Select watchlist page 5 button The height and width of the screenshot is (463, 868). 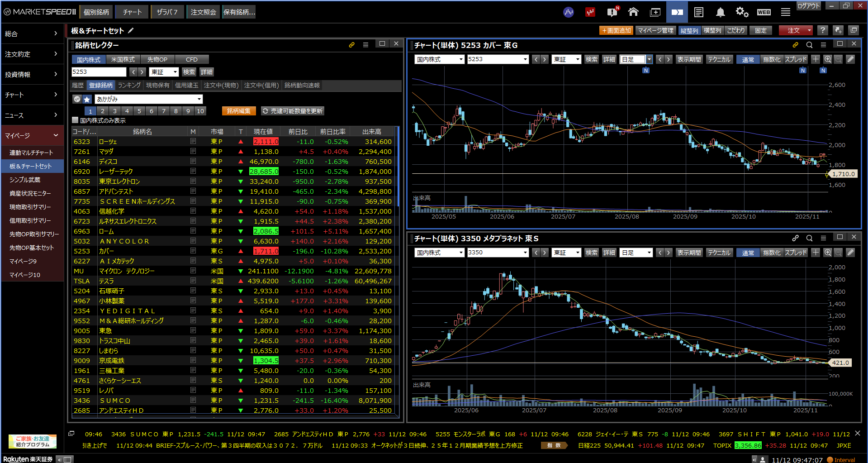tap(139, 111)
